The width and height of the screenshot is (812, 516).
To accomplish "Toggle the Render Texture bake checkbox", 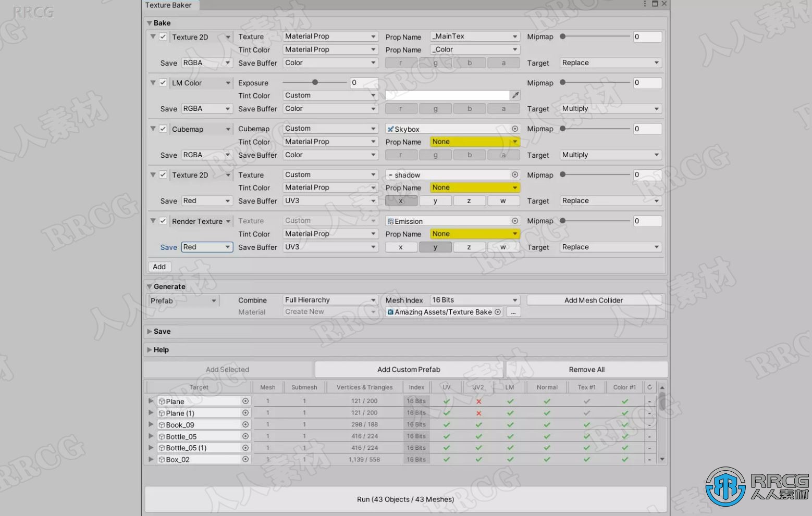I will (x=163, y=221).
